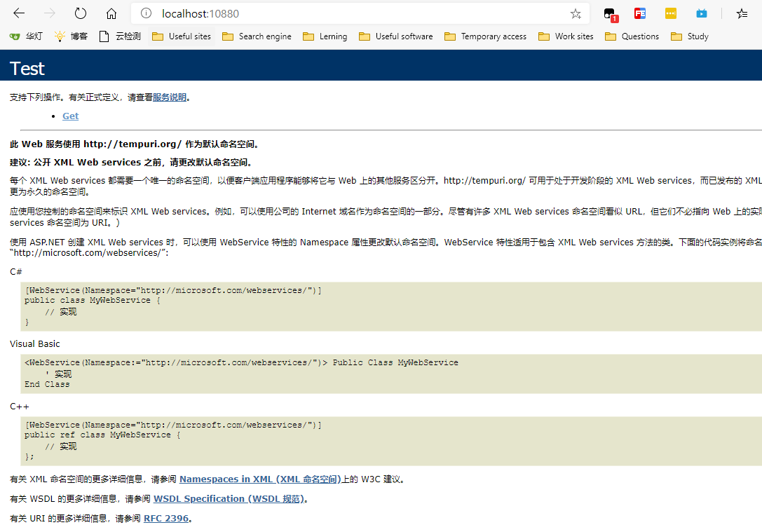762x532 pixels.
Task: Open the yellow chat extension icon
Action: 671,13
